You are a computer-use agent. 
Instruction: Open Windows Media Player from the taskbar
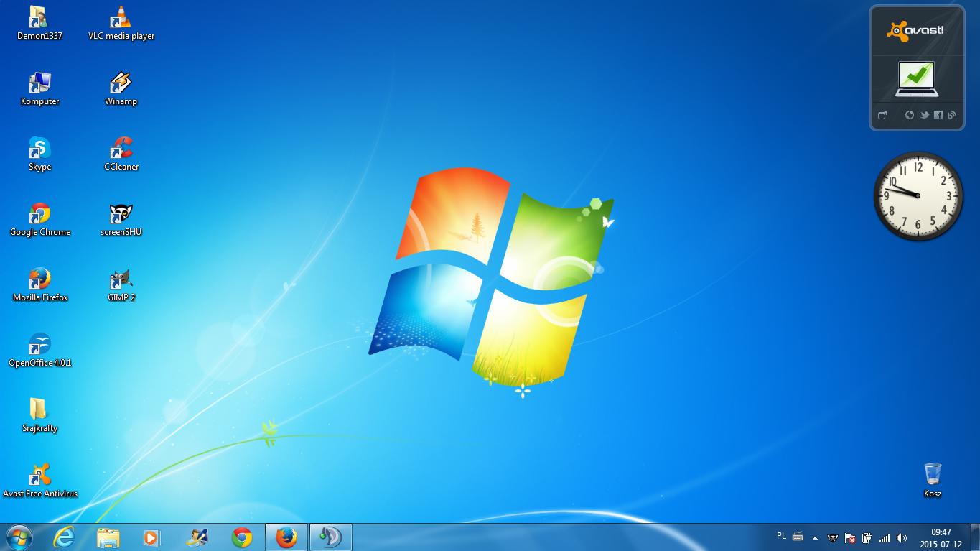point(152,537)
